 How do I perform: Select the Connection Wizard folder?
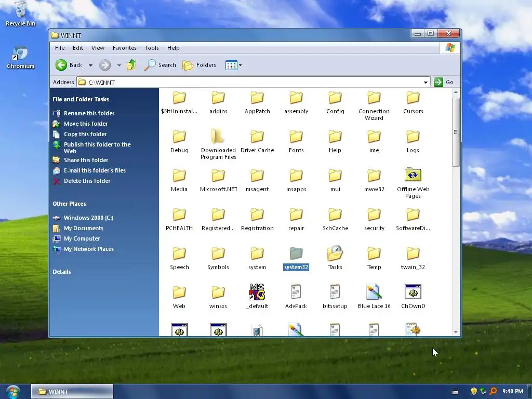click(x=374, y=105)
